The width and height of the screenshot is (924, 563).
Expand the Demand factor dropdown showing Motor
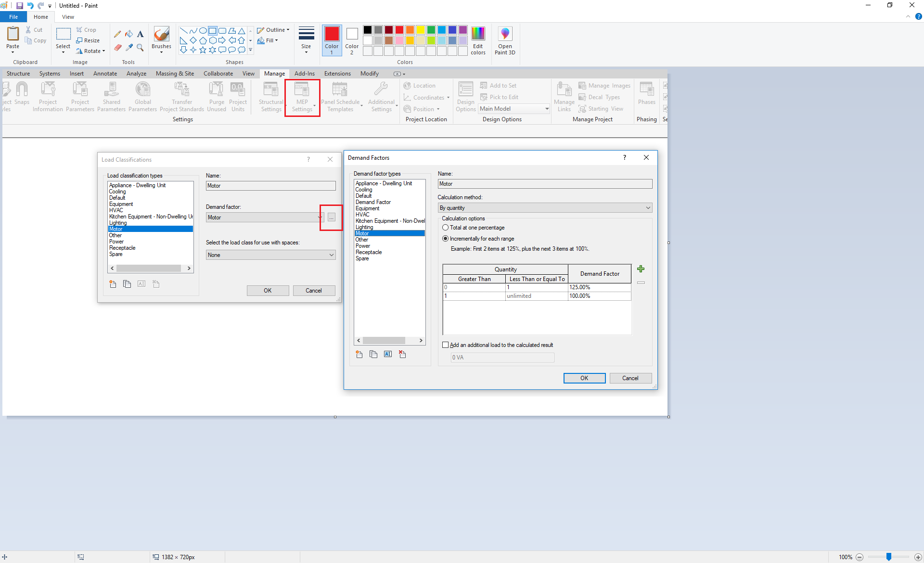(320, 217)
